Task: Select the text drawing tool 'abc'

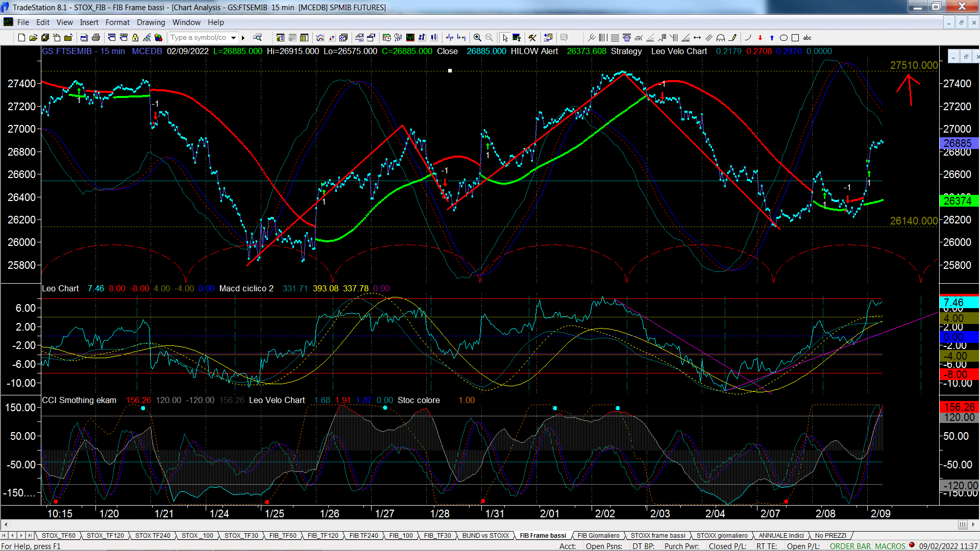Action: click(807, 38)
